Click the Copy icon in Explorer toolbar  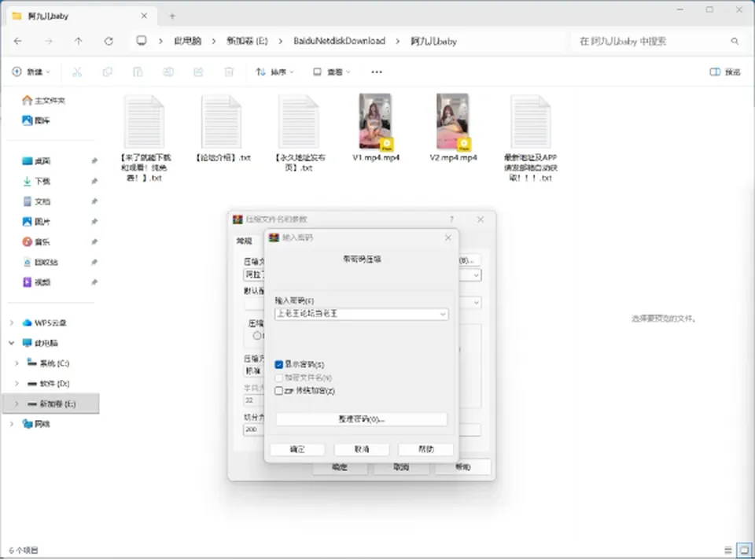(108, 72)
